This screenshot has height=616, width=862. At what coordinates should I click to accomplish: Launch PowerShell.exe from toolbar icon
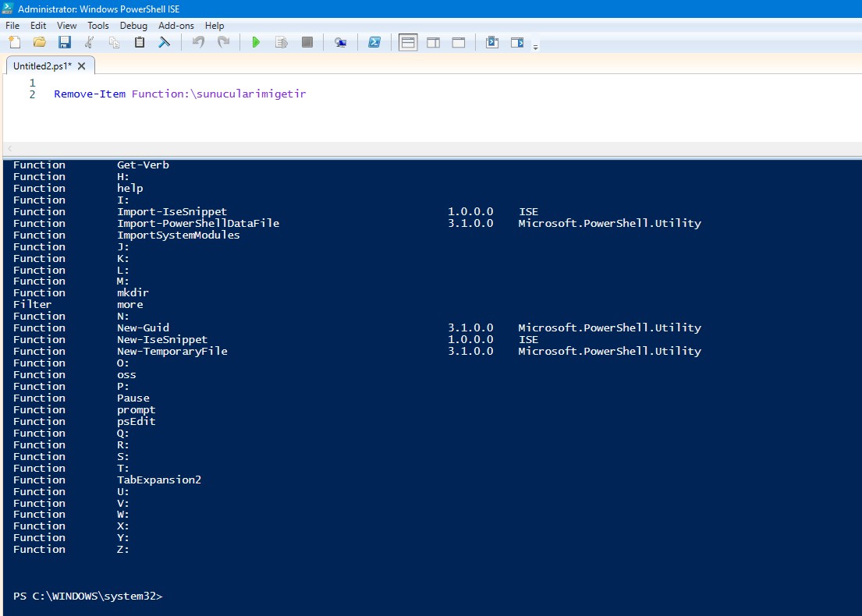click(x=374, y=42)
